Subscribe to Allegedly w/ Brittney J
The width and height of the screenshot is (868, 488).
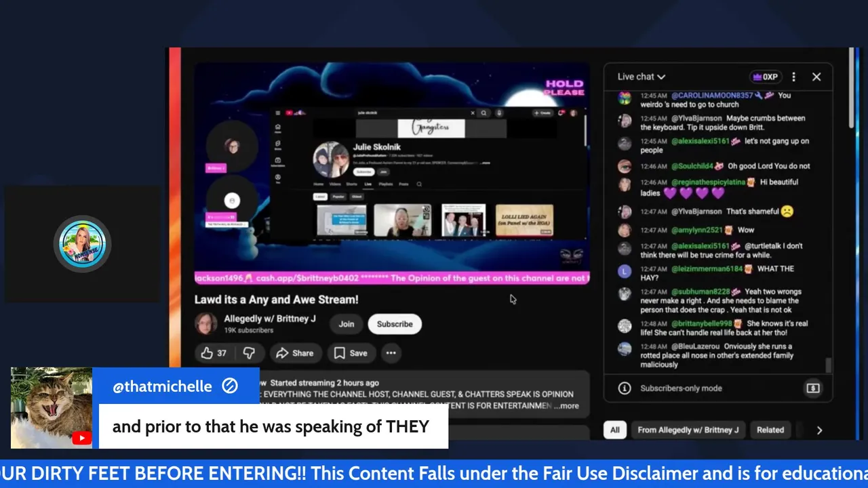pyautogui.click(x=395, y=324)
